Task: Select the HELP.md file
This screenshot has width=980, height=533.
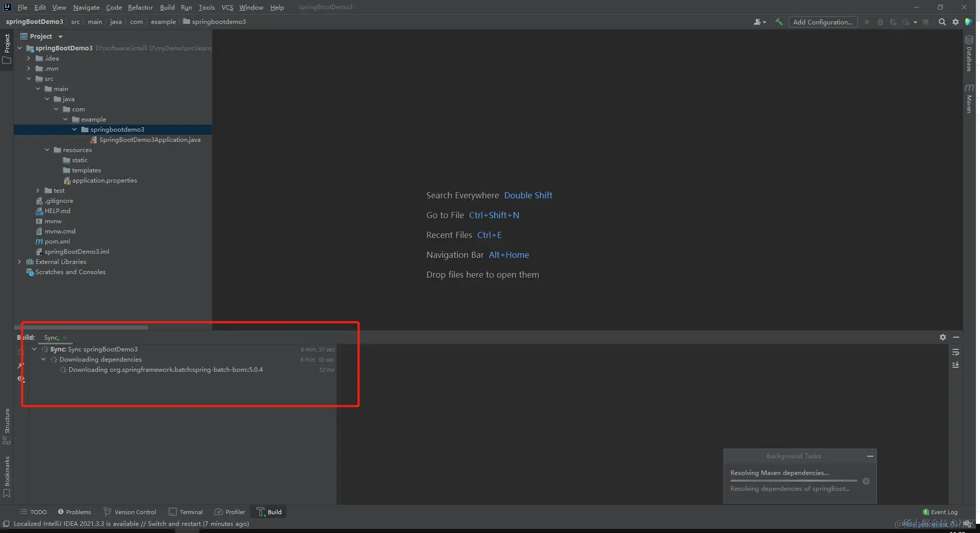Action: click(x=57, y=211)
